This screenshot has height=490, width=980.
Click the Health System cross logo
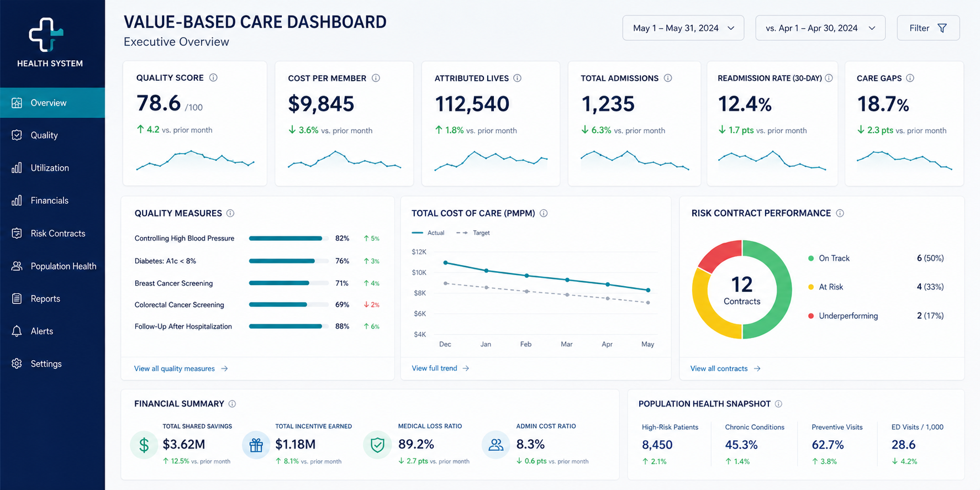coord(47,34)
